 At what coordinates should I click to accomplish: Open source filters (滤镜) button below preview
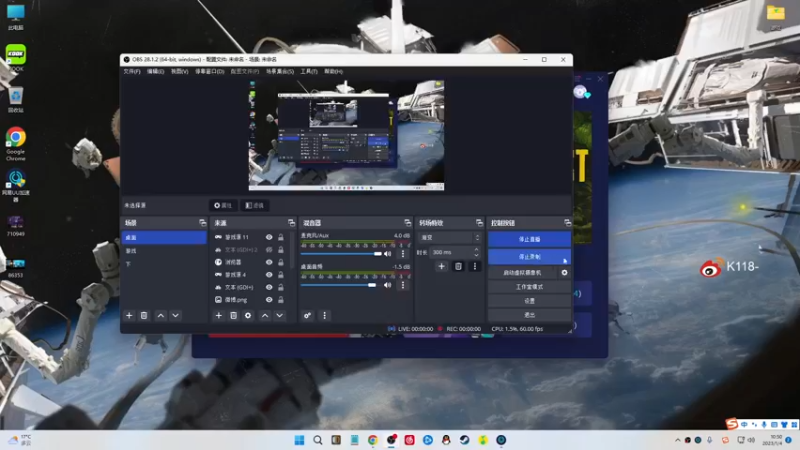255,206
